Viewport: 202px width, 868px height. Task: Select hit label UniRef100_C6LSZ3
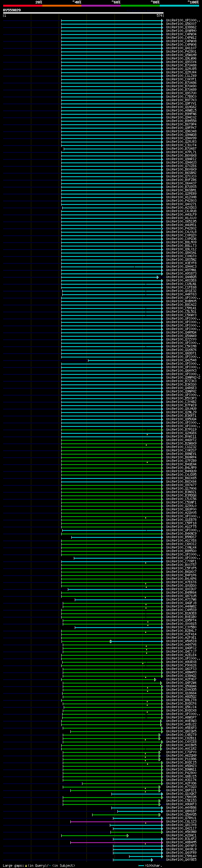click(x=181, y=822)
